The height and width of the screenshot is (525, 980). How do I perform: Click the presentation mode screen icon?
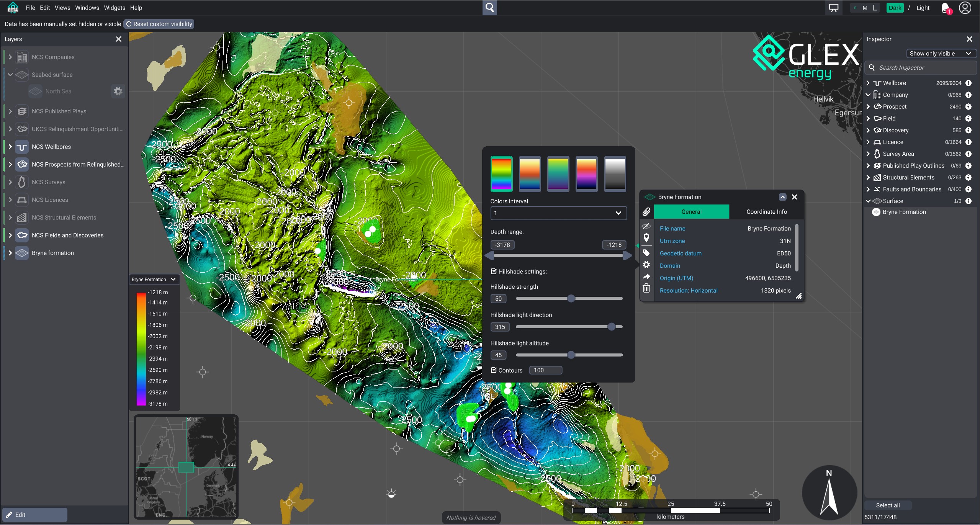833,8
